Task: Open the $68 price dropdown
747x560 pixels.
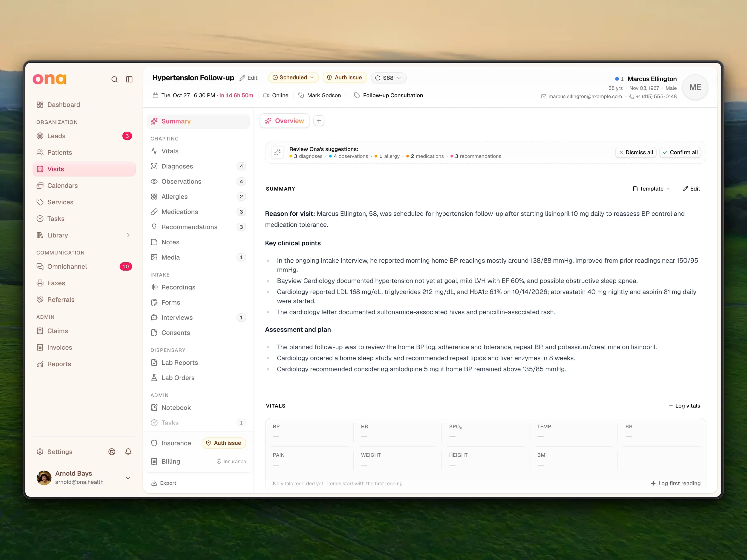Action: pyautogui.click(x=388, y=78)
